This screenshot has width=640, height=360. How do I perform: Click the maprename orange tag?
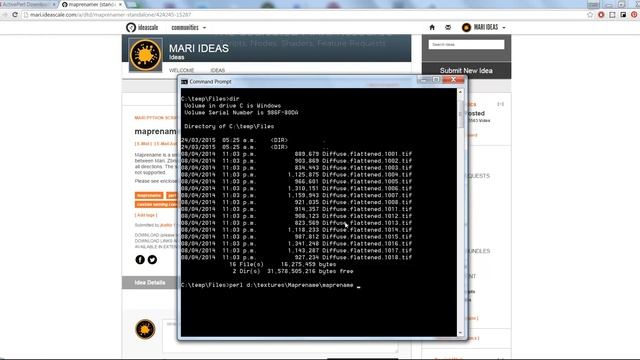[149, 196]
